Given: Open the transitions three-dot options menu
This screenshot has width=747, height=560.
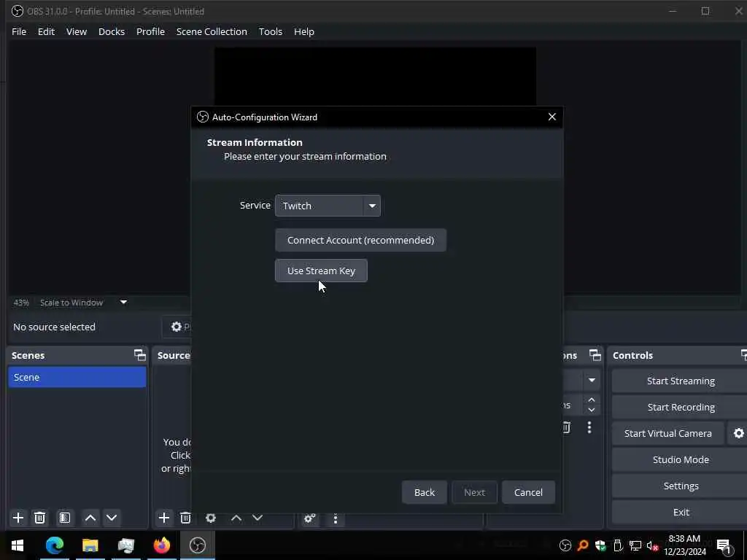Looking at the screenshot, I should [589, 427].
